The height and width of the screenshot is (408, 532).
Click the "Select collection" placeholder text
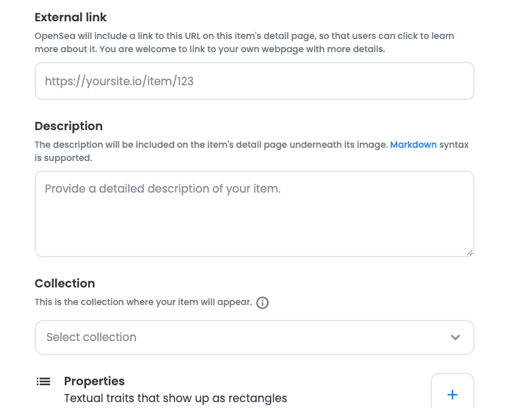point(91,337)
